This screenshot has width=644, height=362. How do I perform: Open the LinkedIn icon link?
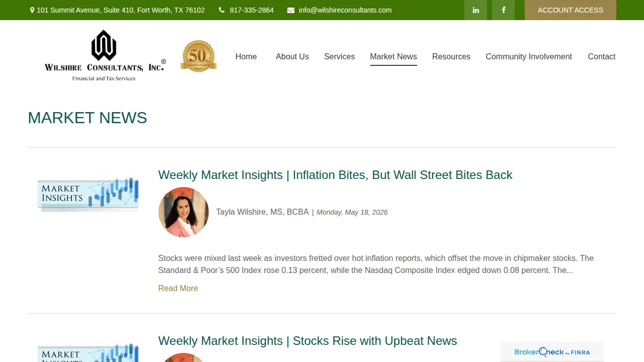tap(475, 10)
